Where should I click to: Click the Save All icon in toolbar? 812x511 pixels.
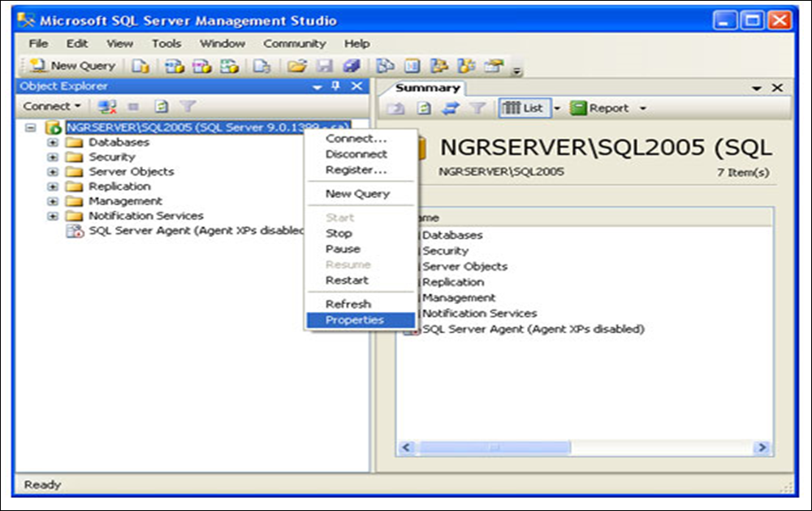click(350, 66)
